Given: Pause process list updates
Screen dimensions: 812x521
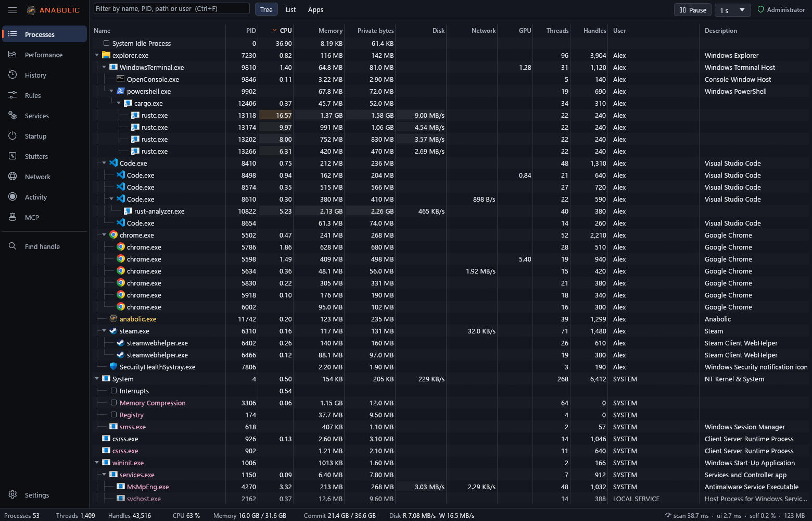Looking at the screenshot, I should (x=693, y=10).
